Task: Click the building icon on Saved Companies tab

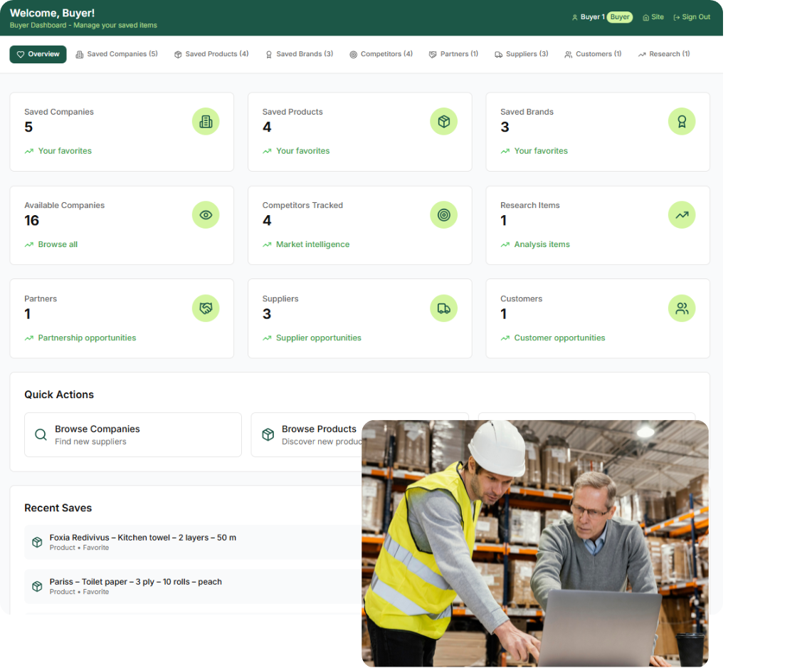Action: coord(79,54)
